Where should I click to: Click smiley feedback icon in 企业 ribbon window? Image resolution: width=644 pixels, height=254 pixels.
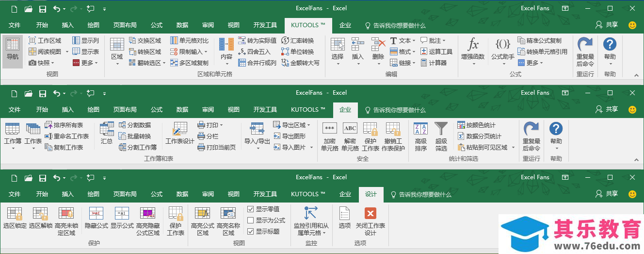pos(632,110)
